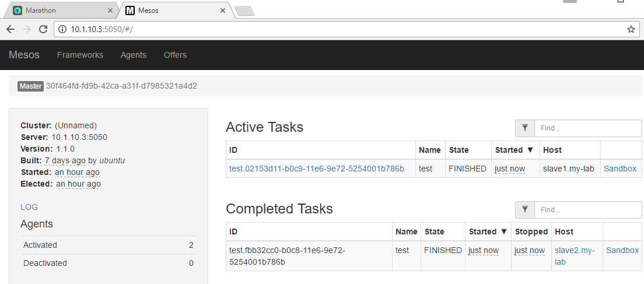
Task: Sort Active Tasks by Started column
Action: 514,150
